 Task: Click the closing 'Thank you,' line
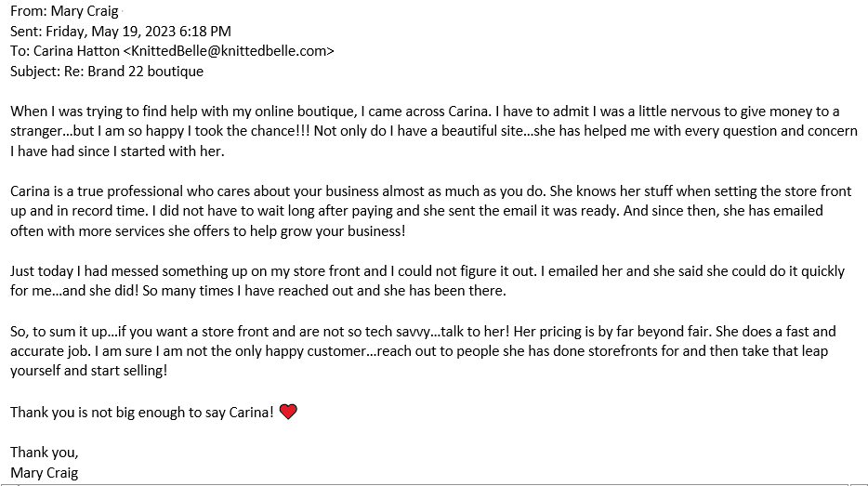pyautogui.click(x=45, y=453)
